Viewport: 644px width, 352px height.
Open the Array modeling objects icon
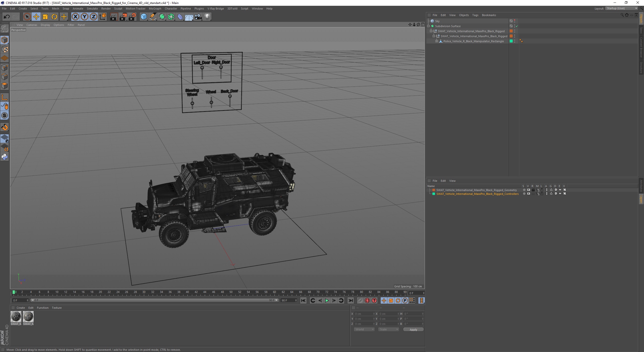171,17
